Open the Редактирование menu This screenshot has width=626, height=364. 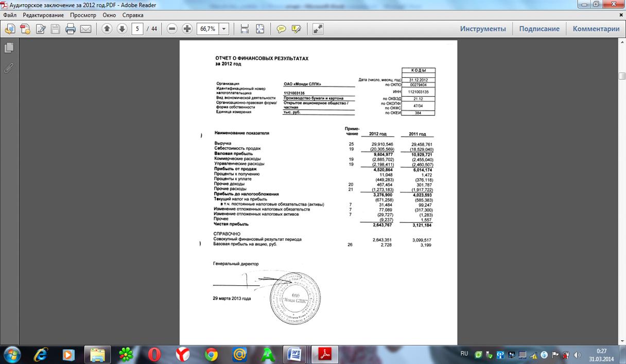pos(43,15)
